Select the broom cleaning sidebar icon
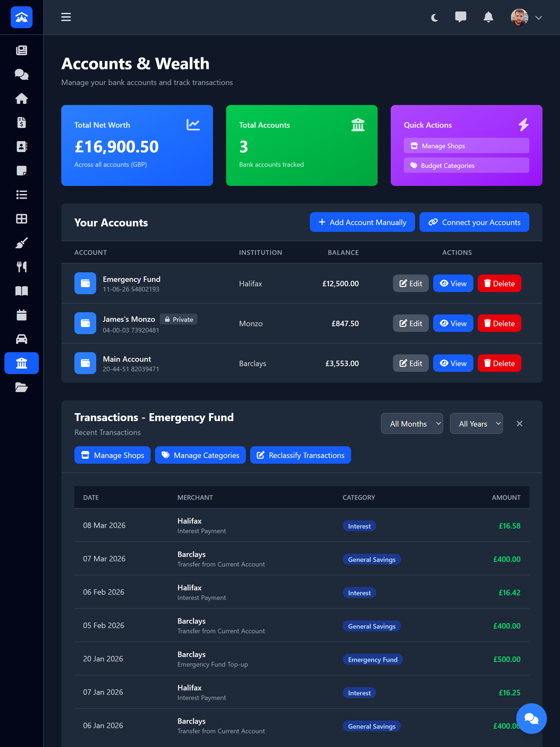The width and height of the screenshot is (560, 747). coord(21,243)
